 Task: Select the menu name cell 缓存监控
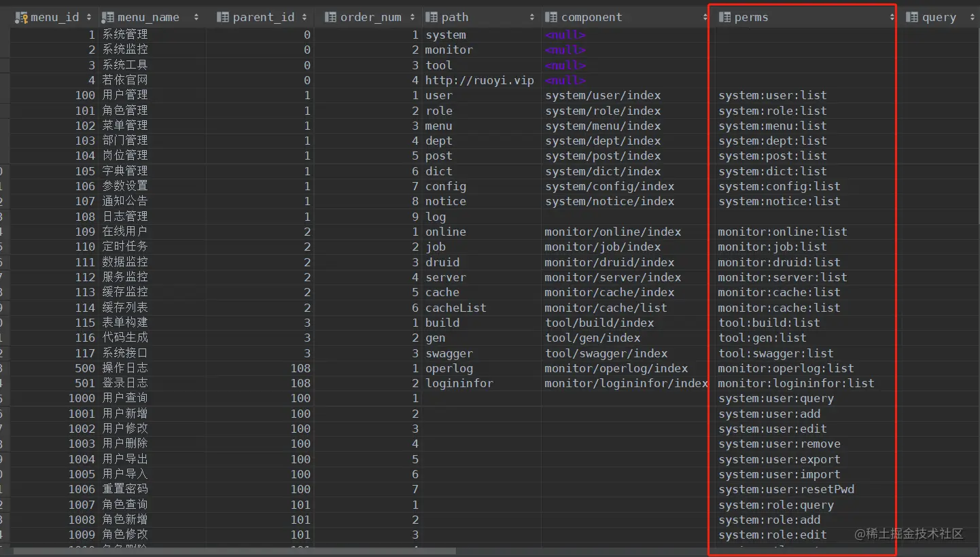pos(125,292)
